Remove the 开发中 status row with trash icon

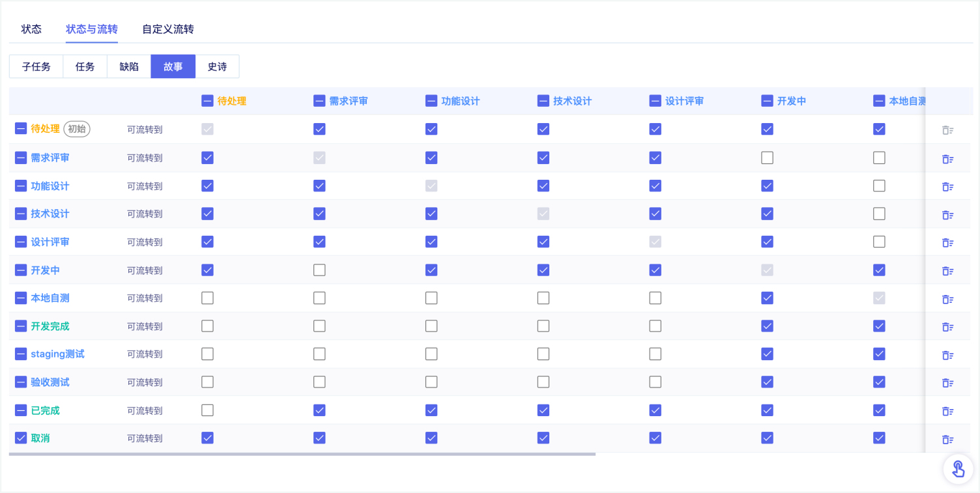click(x=947, y=270)
